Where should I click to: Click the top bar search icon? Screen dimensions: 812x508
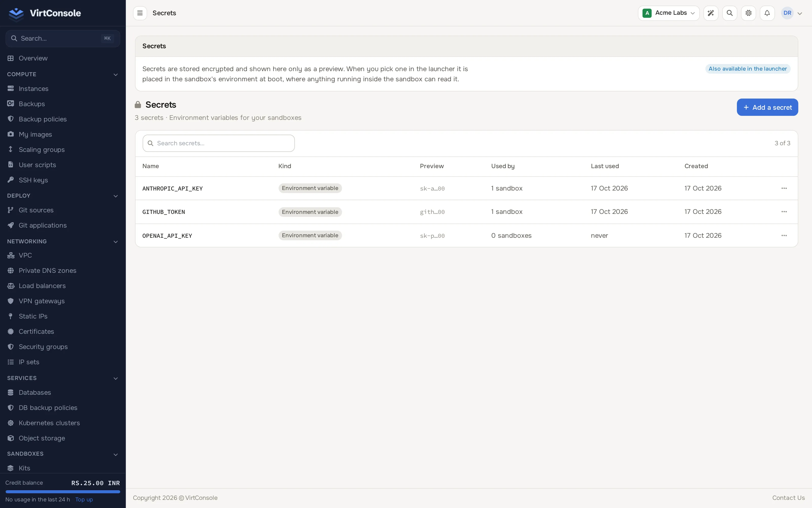(x=730, y=13)
